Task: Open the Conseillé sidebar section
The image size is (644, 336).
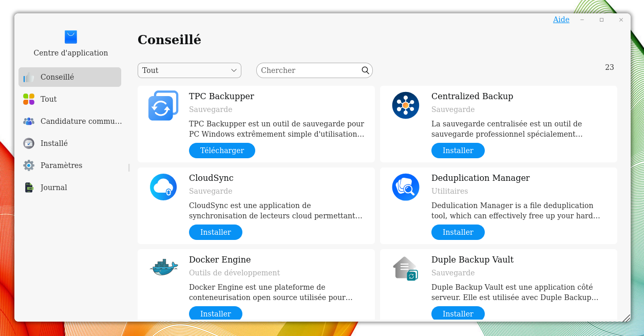Action: (x=70, y=77)
